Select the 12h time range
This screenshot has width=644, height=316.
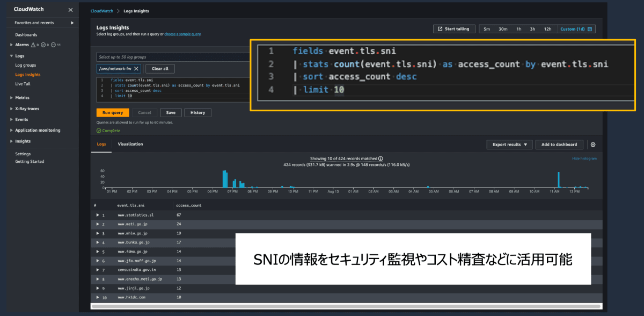coord(547,29)
